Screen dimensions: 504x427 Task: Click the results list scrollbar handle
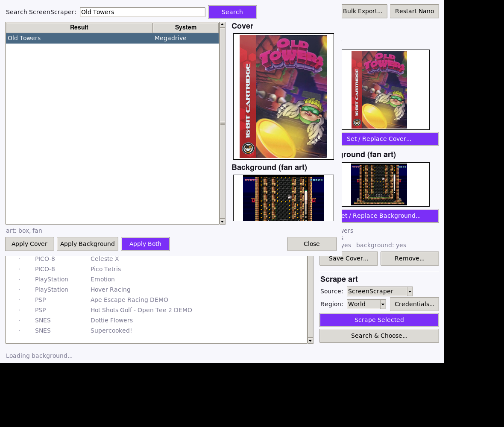pos(222,123)
